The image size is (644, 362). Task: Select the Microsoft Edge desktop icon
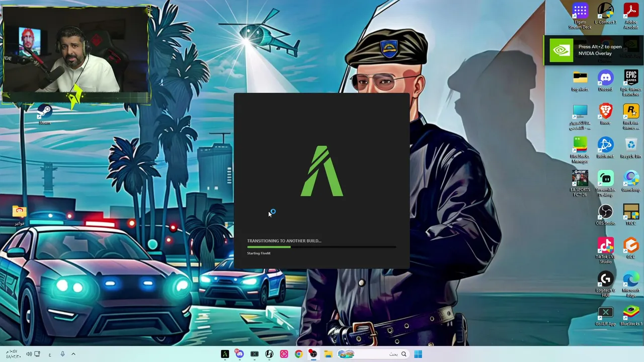pyautogui.click(x=631, y=285)
